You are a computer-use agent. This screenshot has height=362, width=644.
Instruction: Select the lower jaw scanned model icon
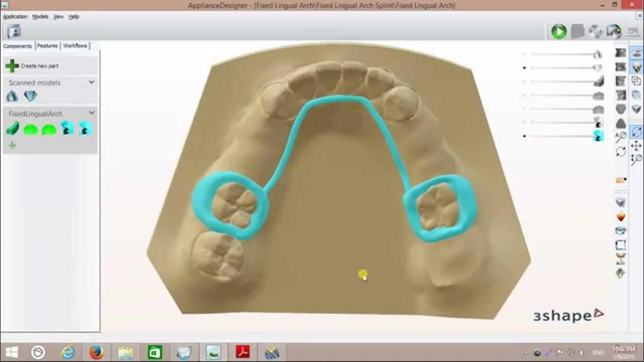[31, 96]
